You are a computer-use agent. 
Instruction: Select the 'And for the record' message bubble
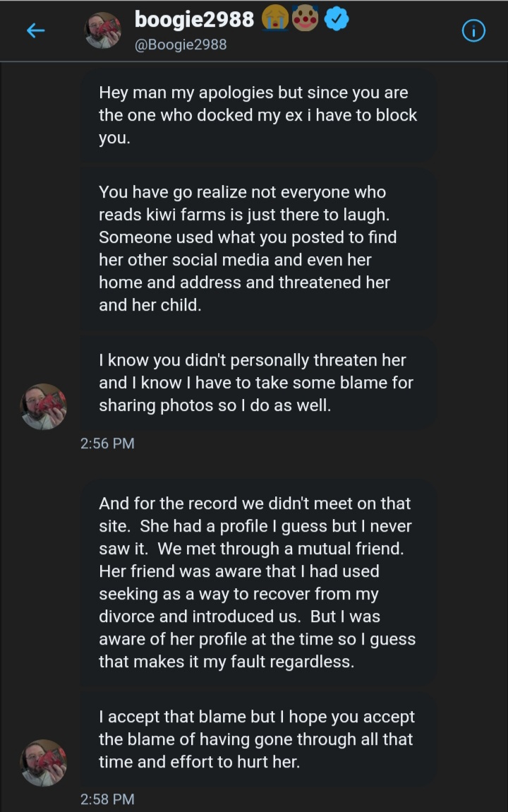pyautogui.click(x=257, y=583)
